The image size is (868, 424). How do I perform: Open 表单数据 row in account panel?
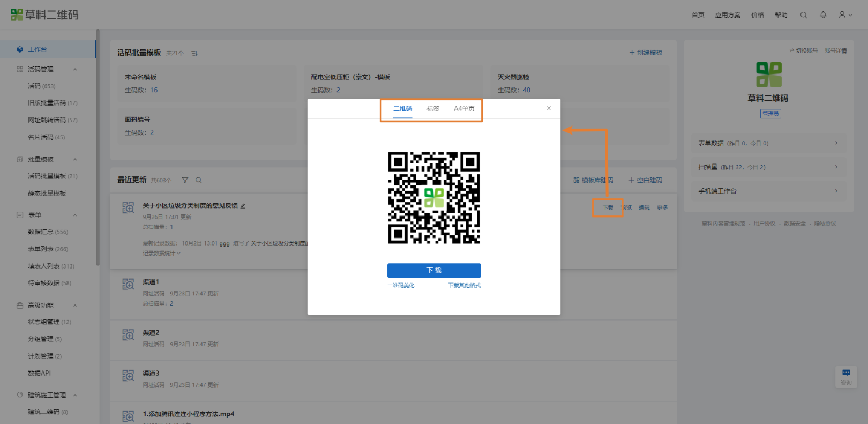769,143
